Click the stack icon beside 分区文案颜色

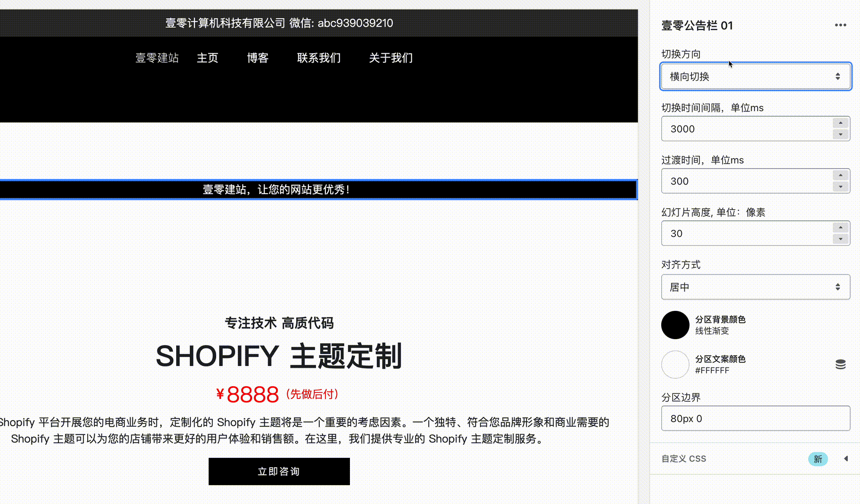841,364
